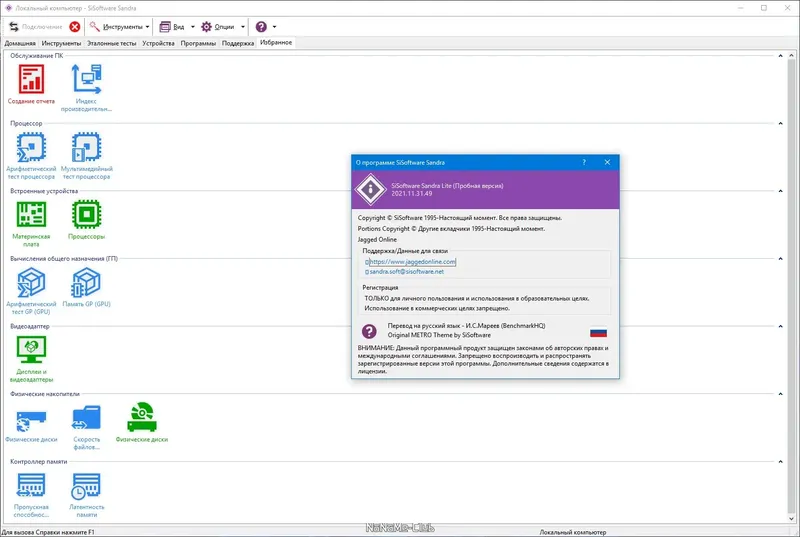Run Арифметический тест GP (GPU)
The image size is (800, 537).
[x=31, y=282]
